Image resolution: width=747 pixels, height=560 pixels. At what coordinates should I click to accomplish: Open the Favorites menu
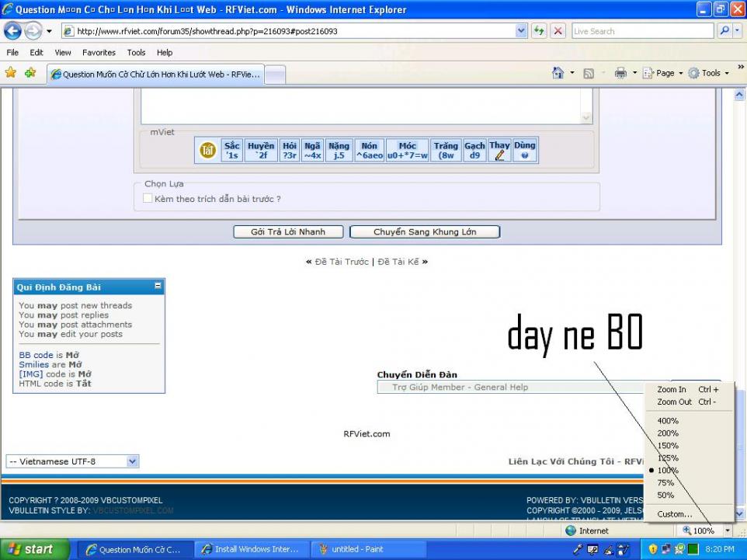pos(99,53)
